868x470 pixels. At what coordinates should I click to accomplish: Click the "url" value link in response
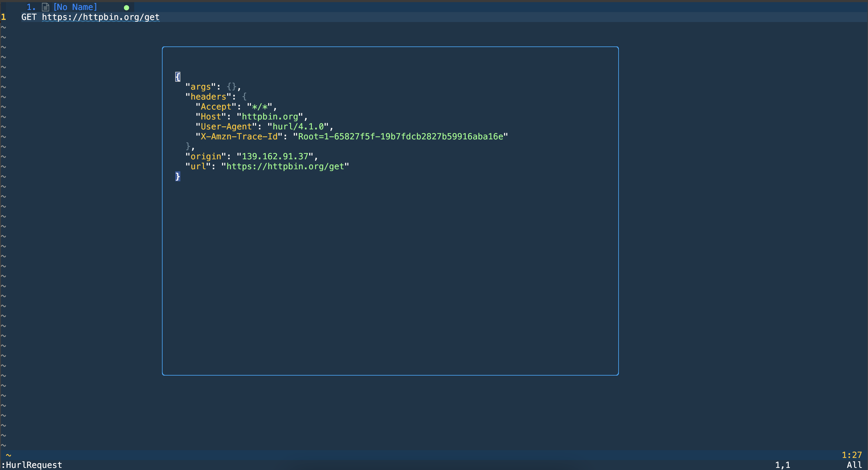tap(285, 167)
